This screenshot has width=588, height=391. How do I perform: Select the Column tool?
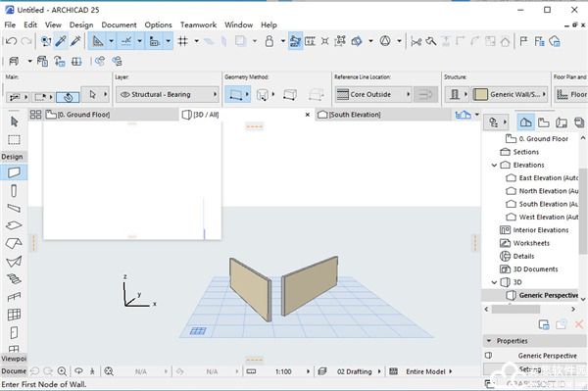(14, 191)
